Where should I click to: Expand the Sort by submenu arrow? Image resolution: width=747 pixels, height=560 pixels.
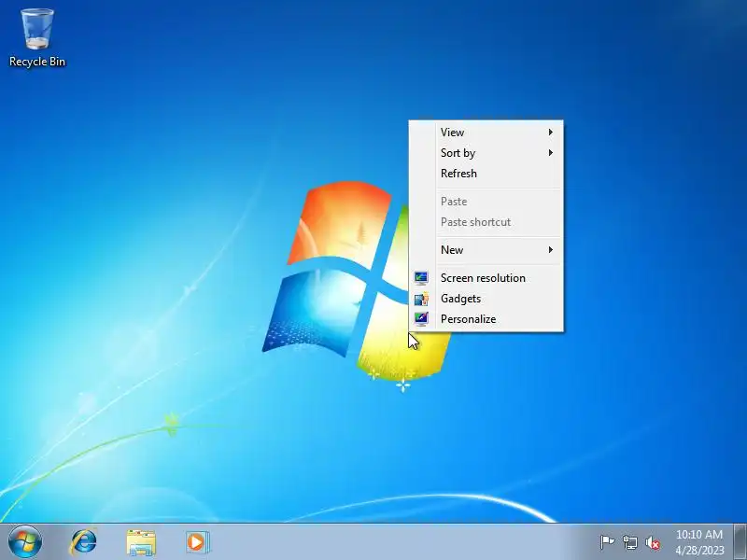tap(551, 152)
